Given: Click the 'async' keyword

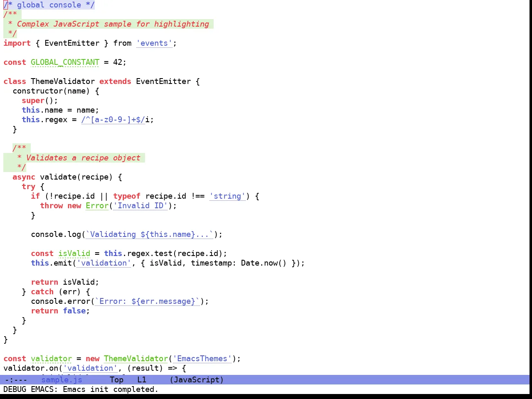Looking at the screenshot, I should pos(24,177).
